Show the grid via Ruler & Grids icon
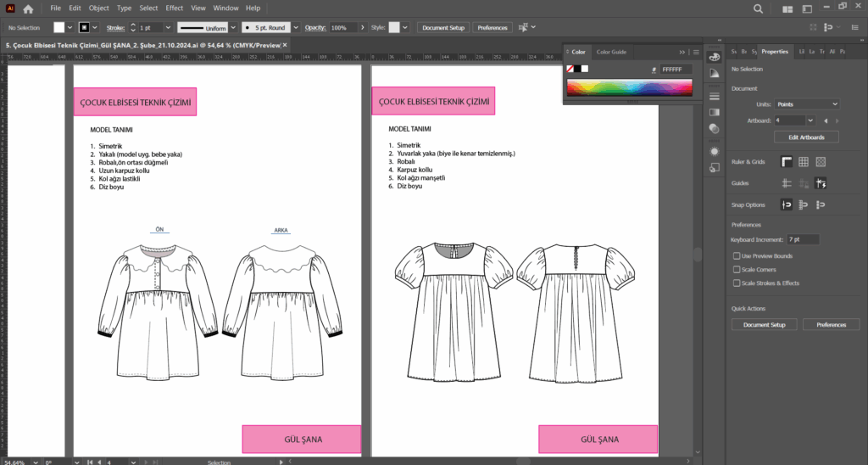Screen dimensions: 868x465 804,161
